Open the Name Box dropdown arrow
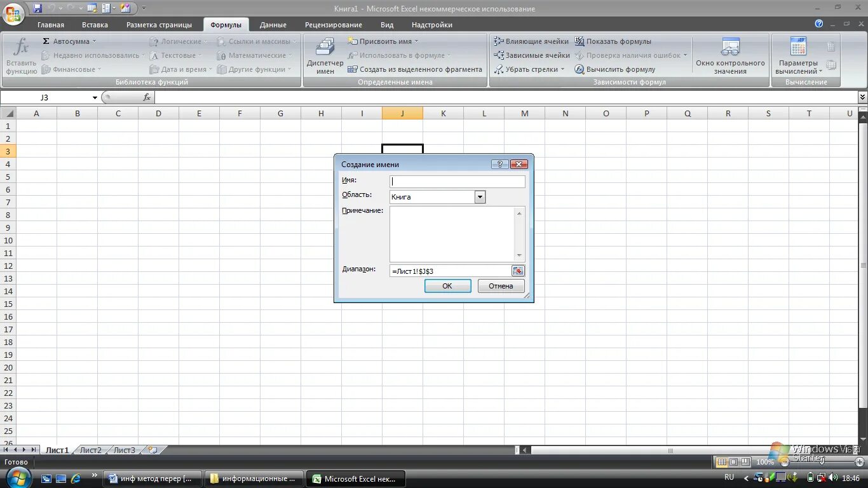Screen dimensions: 868x488 (95, 97)
